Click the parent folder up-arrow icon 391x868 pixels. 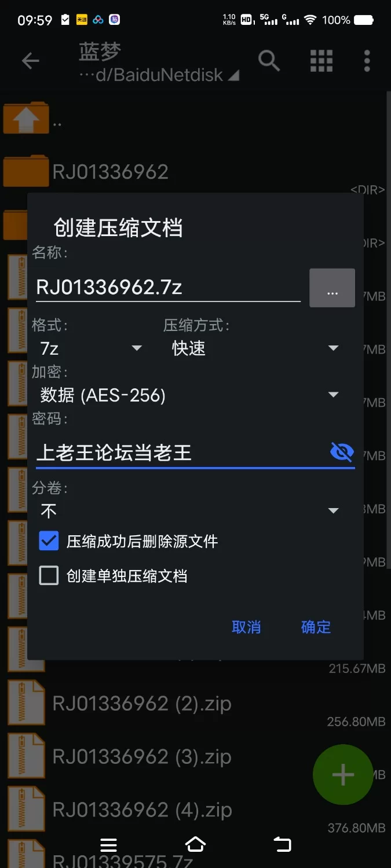[25, 118]
